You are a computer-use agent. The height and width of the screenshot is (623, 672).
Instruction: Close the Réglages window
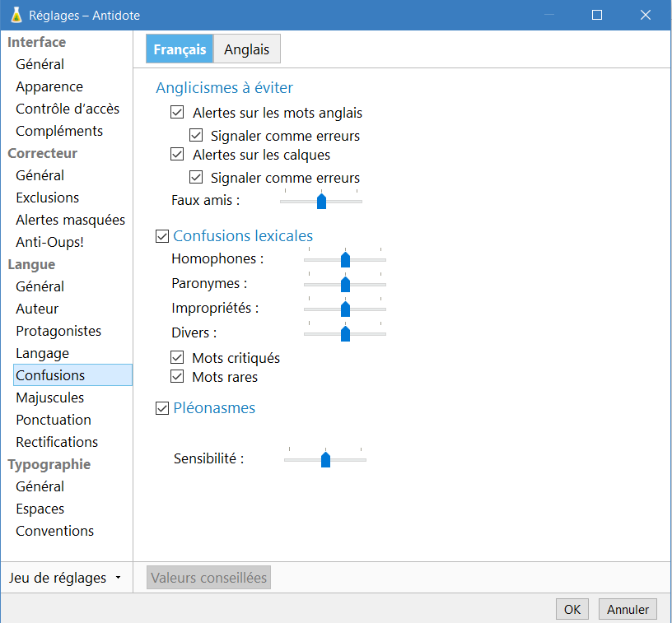pos(646,15)
